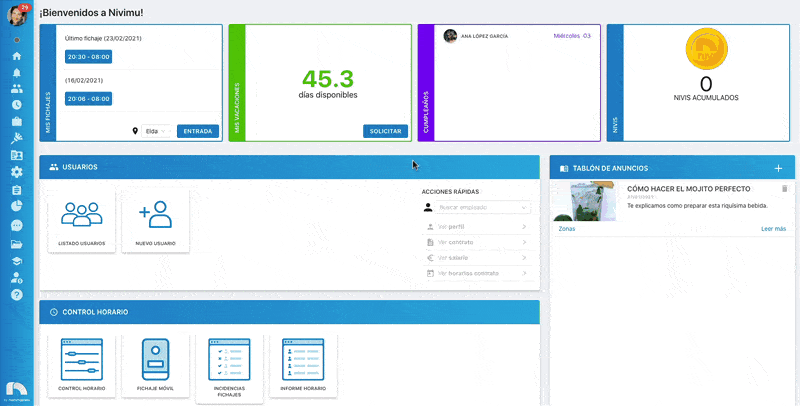This screenshot has width=800, height=406.
Task: Open the clock time-control sidebar icon
Action: pyautogui.click(x=16, y=105)
